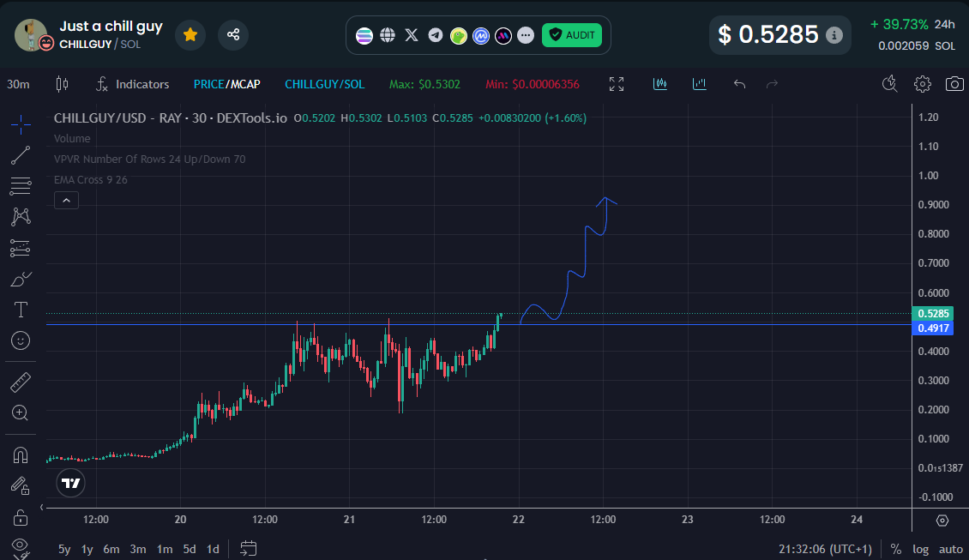Add CHILLGUY to favorites with star icon

point(190,34)
